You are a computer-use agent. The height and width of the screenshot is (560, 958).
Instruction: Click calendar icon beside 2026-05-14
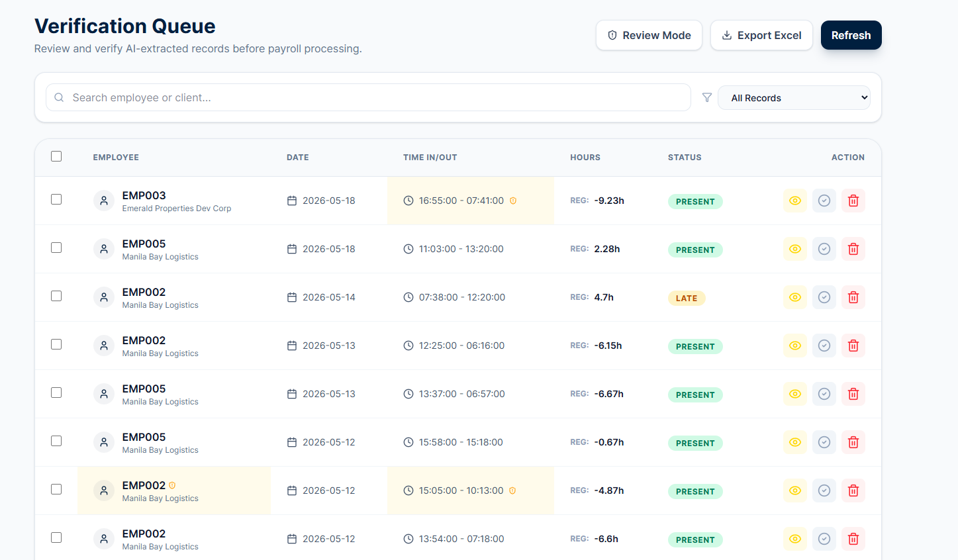[292, 297]
